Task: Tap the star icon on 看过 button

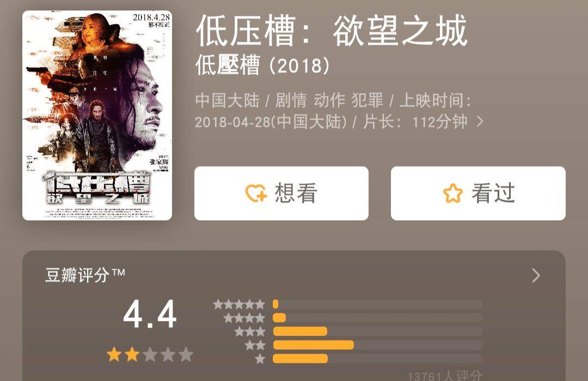Action: click(453, 193)
